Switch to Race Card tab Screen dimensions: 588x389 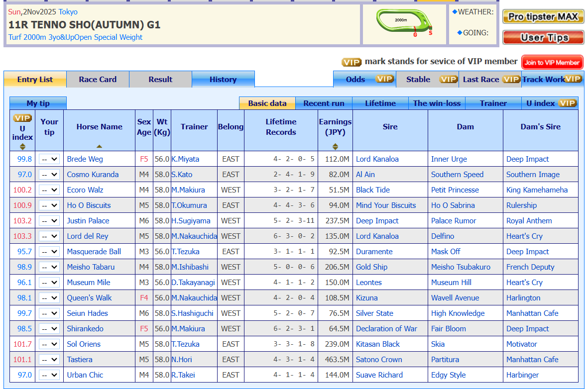coord(98,80)
